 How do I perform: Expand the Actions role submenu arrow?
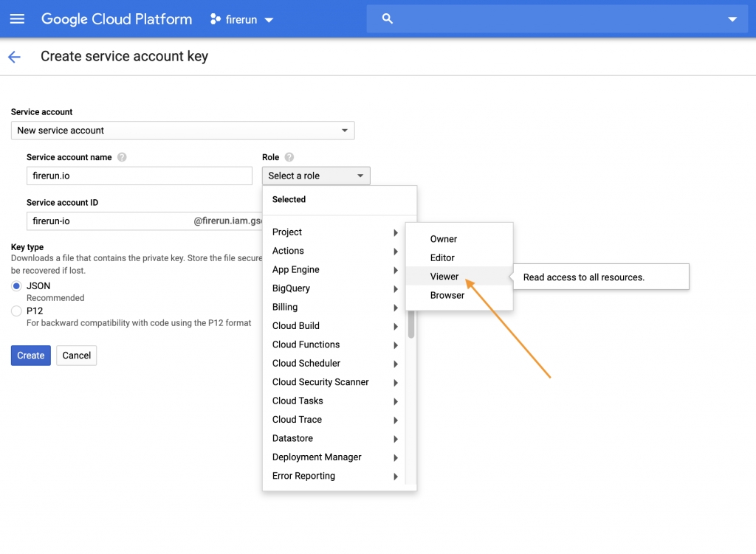[x=396, y=252]
